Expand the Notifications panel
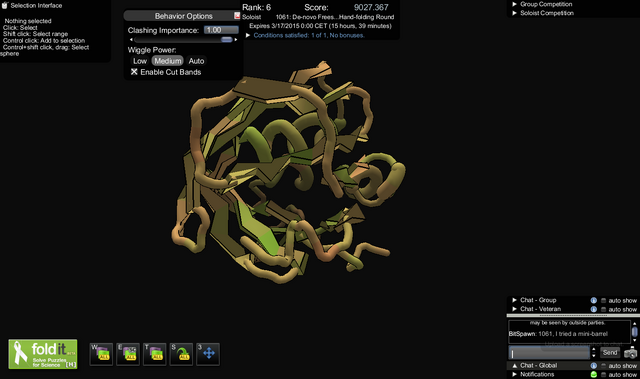The image size is (640, 379). pos(514,374)
